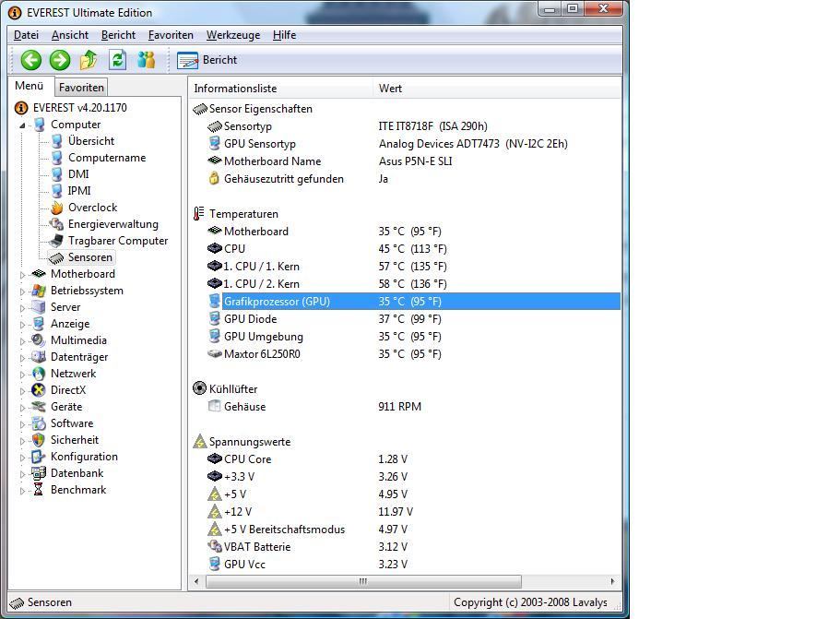The width and height of the screenshot is (840, 619).
Task: Click the Overclock flame icon
Action: (x=57, y=208)
